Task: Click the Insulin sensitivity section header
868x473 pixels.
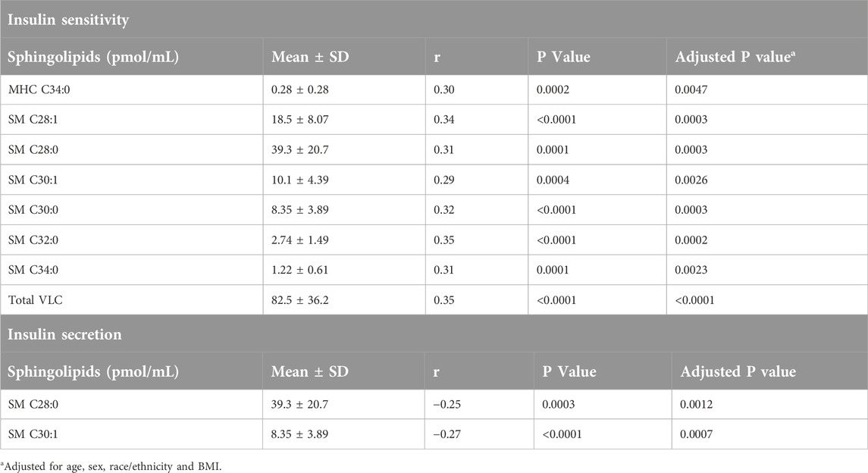Action: point(68,20)
